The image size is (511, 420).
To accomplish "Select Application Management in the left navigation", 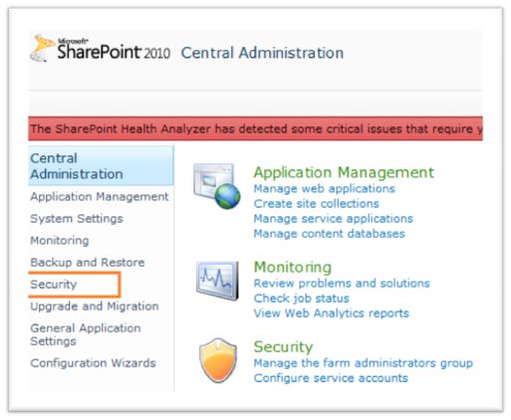I will (100, 197).
